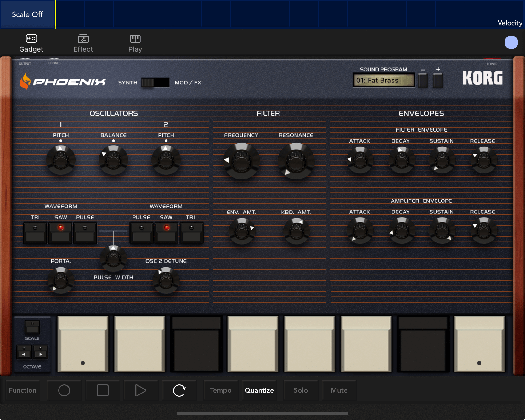The height and width of the screenshot is (420, 525).
Task: Open the Gadget tab
Action: 31,43
